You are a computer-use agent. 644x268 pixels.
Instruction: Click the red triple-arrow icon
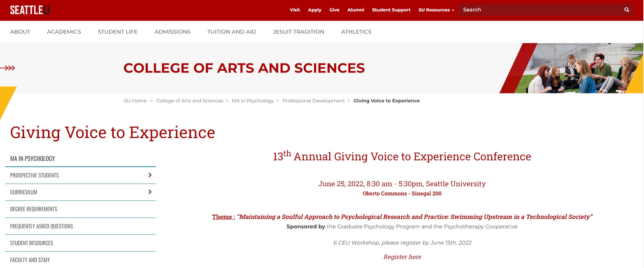(x=7, y=68)
